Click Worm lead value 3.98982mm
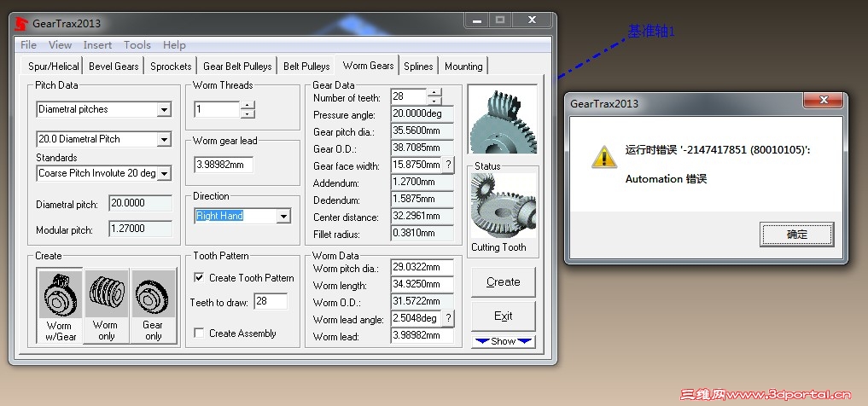This screenshot has height=406, width=868. pyautogui.click(x=422, y=336)
